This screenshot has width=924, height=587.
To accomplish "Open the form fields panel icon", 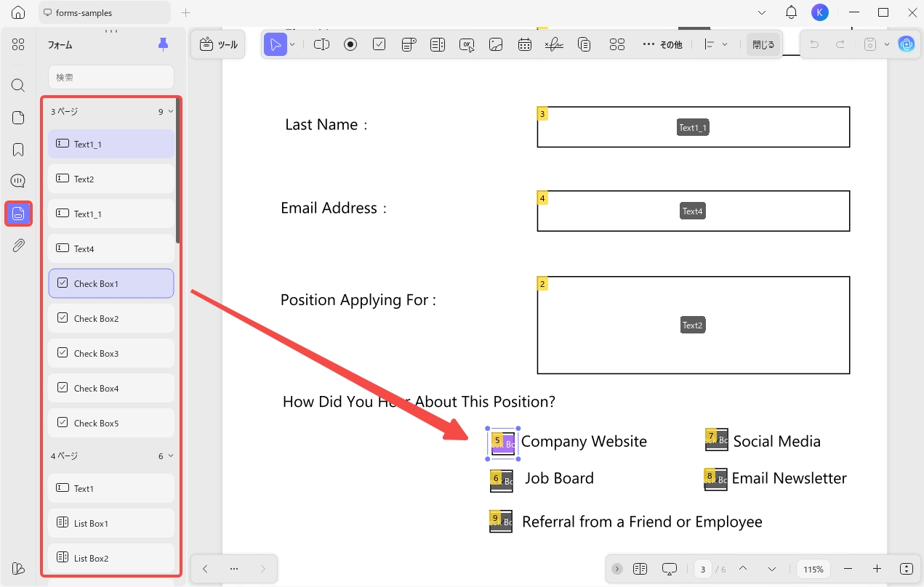I will click(x=18, y=214).
